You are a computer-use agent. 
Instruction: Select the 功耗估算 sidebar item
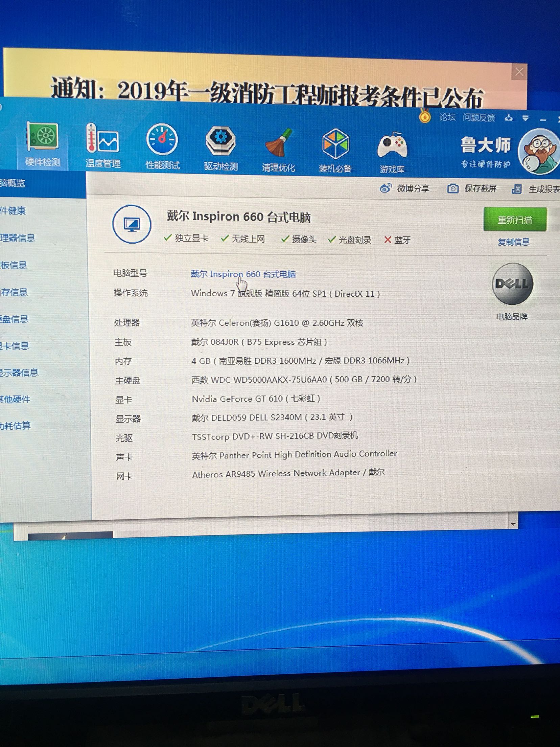tap(15, 426)
